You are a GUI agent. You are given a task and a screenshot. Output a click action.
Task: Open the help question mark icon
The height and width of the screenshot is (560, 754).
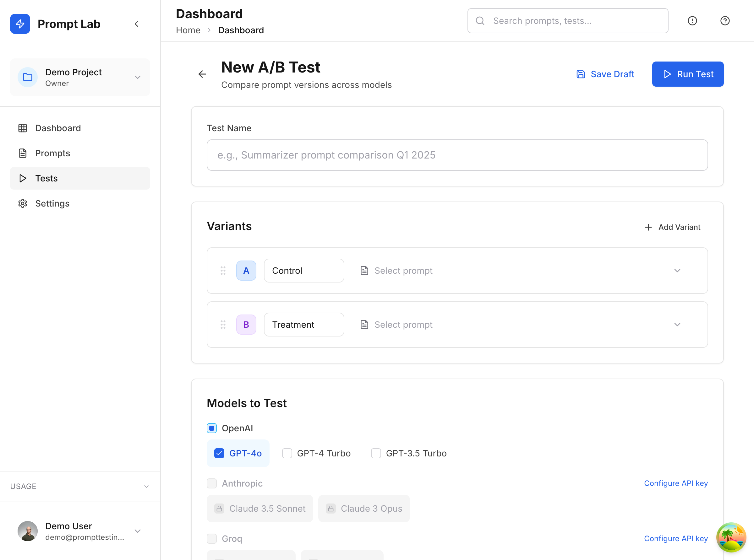pyautogui.click(x=724, y=21)
